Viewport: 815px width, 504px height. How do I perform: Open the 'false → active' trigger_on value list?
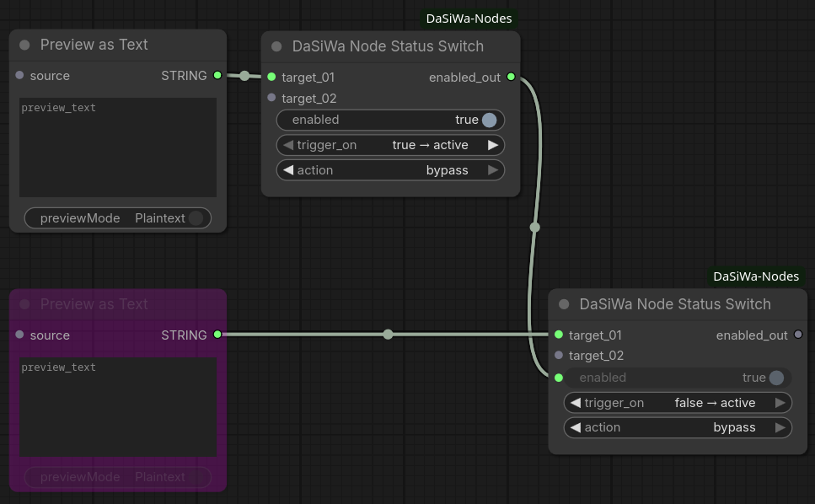coord(715,403)
